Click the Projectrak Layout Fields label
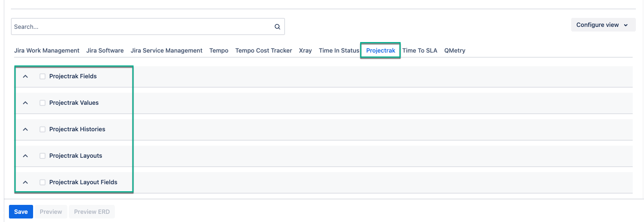644x222 pixels. pyautogui.click(x=83, y=182)
